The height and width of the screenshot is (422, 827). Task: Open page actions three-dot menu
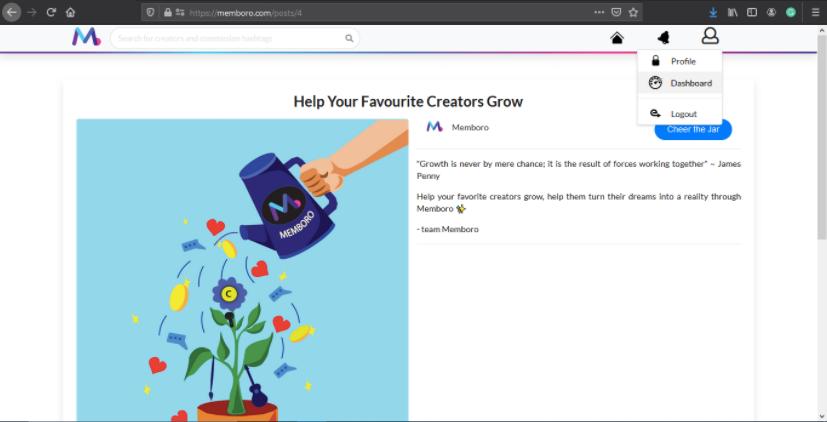[599, 12]
